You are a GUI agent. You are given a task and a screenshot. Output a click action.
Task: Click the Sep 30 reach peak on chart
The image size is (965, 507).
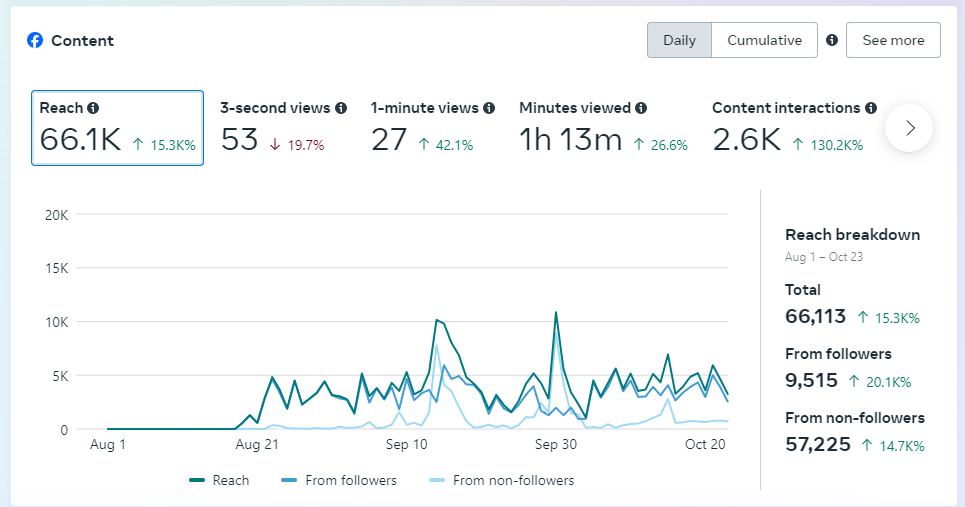555,313
